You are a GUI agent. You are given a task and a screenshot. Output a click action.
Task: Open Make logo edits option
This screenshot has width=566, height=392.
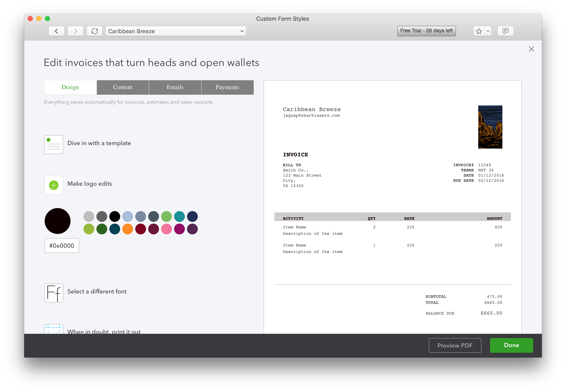click(90, 184)
